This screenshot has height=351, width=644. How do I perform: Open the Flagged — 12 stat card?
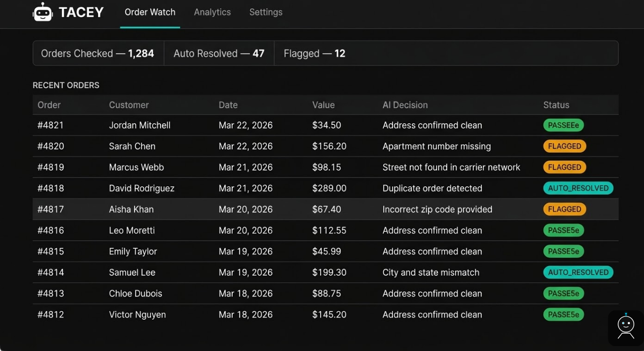314,53
